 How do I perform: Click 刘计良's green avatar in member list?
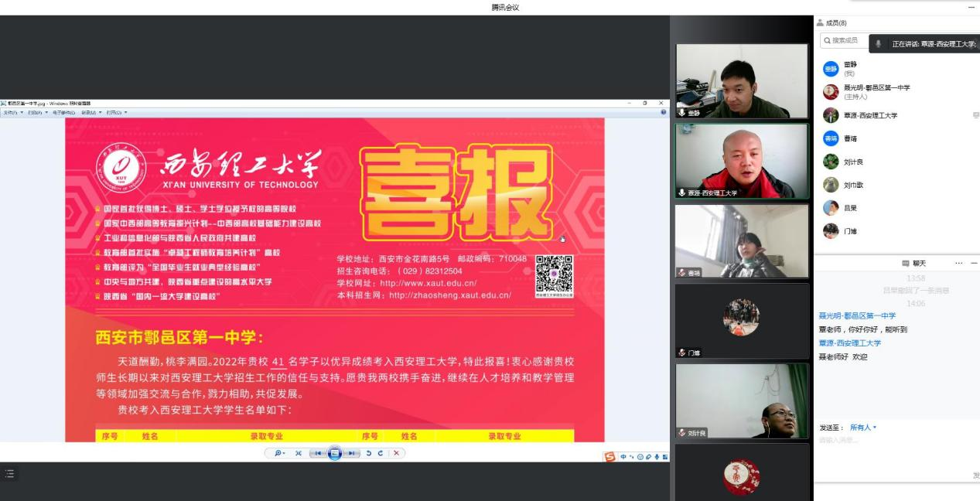(x=831, y=162)
